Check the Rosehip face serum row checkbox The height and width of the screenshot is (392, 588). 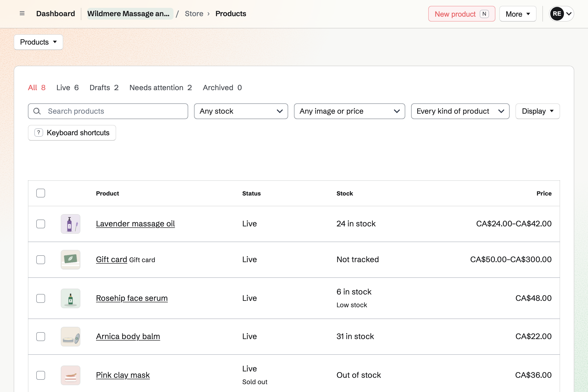coord(40,298)
